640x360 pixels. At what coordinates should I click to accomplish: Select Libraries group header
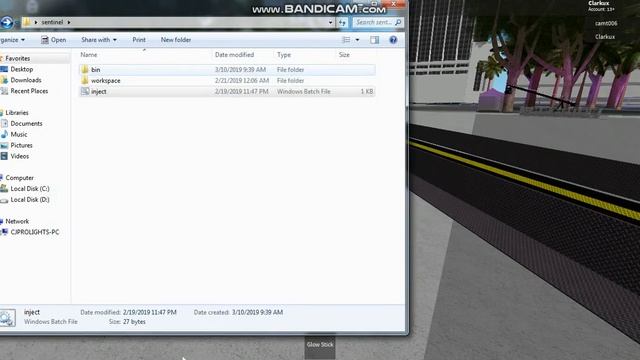pyautogui.click(x=17, y=113)
